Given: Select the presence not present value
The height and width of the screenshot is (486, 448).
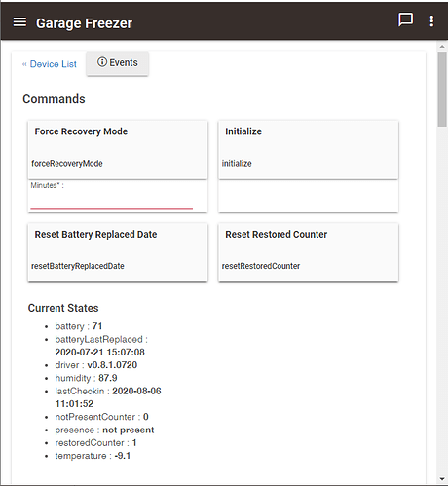Looking at the screenshot, I should point(129,430).
